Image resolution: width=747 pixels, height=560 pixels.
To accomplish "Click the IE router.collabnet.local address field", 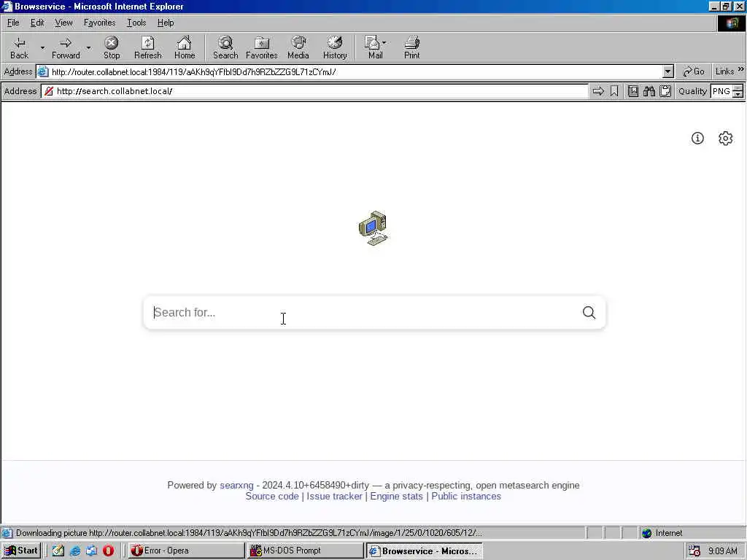I will pos(355,72).
